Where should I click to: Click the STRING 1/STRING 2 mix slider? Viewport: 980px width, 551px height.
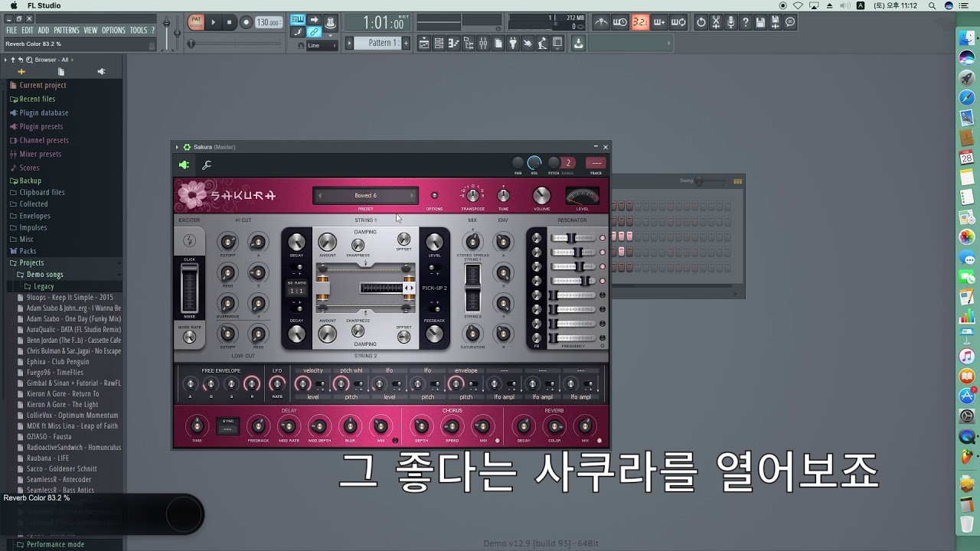(x=473, y=289)
